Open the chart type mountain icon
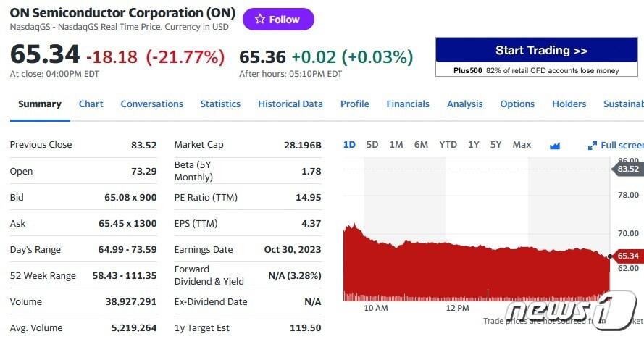Image resolution: width=644 pixels, height=339 pixels. pos(555,145)
